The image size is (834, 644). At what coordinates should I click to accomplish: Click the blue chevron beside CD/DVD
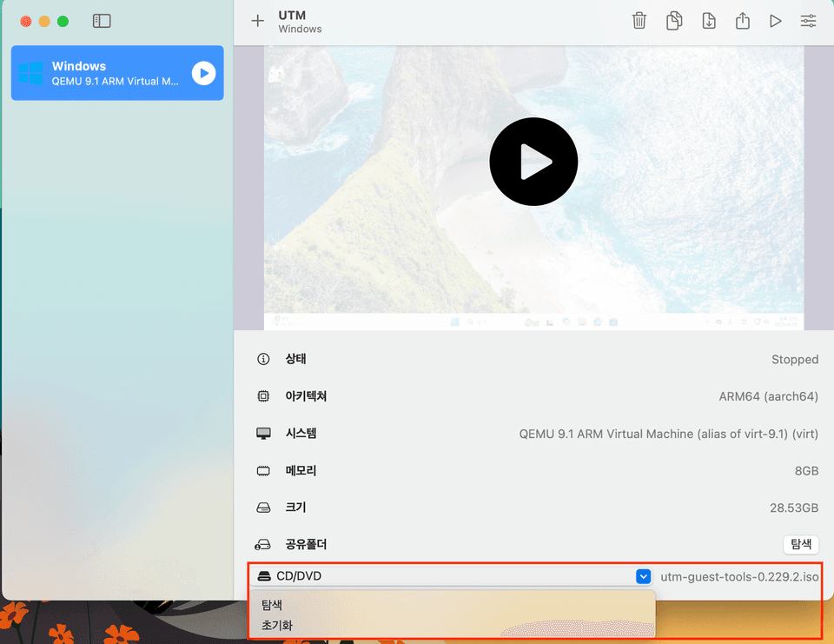[643, 576]
